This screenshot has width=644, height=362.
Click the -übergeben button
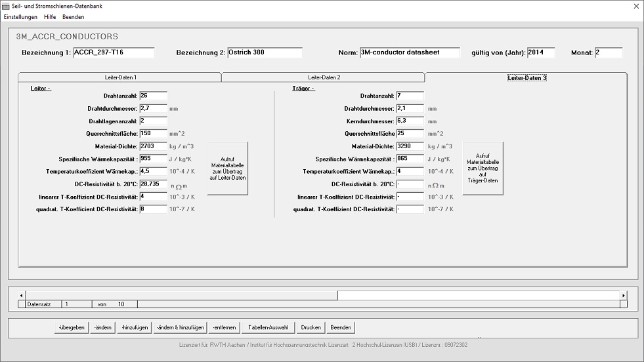[71, 327]
